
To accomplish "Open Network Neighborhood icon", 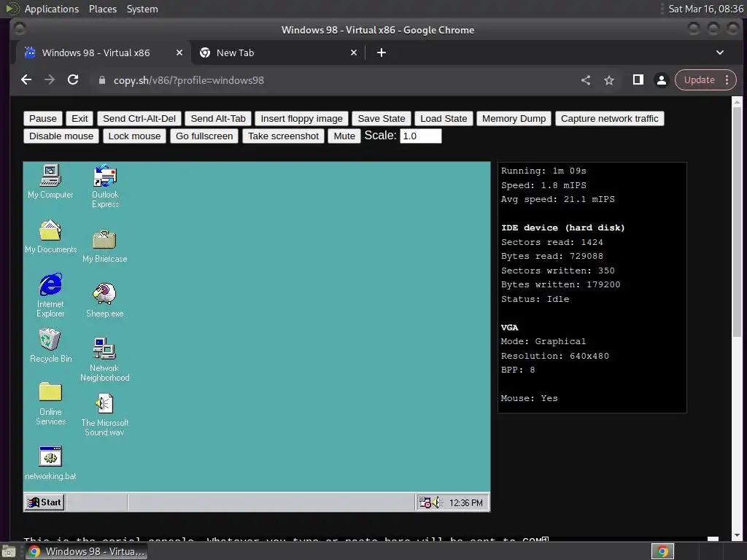I will tap(105, 359).
